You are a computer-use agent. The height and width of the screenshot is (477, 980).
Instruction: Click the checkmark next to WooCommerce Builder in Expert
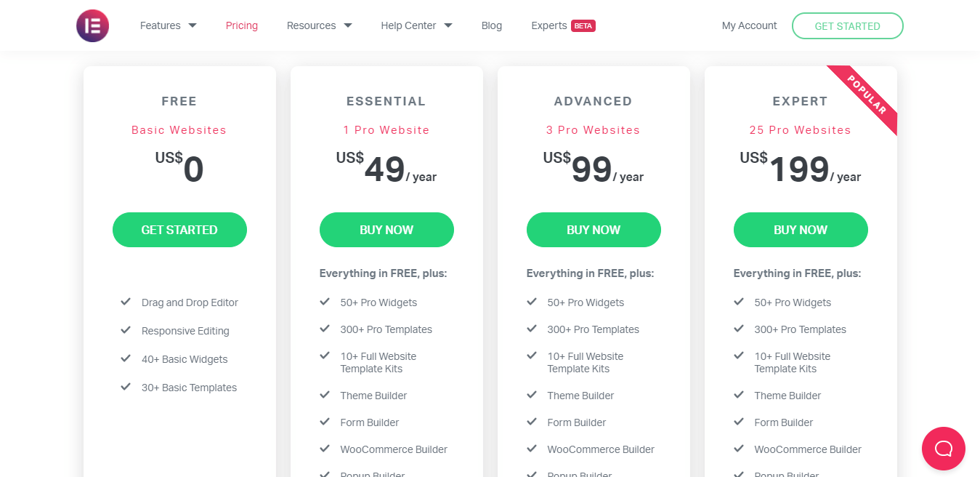click(x=739, y=449)
